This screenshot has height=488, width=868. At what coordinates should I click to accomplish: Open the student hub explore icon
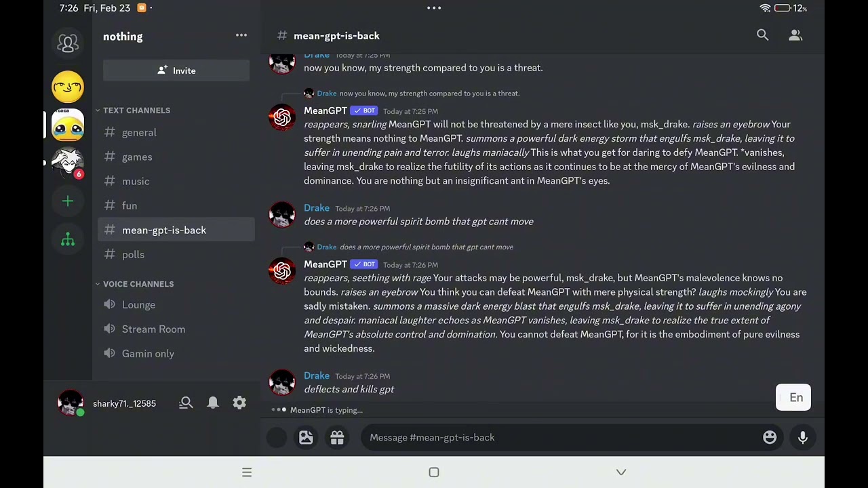click(x=68, y=239)
